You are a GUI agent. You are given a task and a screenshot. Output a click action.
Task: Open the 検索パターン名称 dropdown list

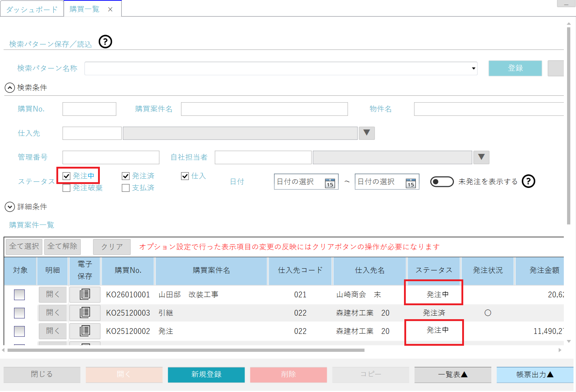click(x=473, y=69)
